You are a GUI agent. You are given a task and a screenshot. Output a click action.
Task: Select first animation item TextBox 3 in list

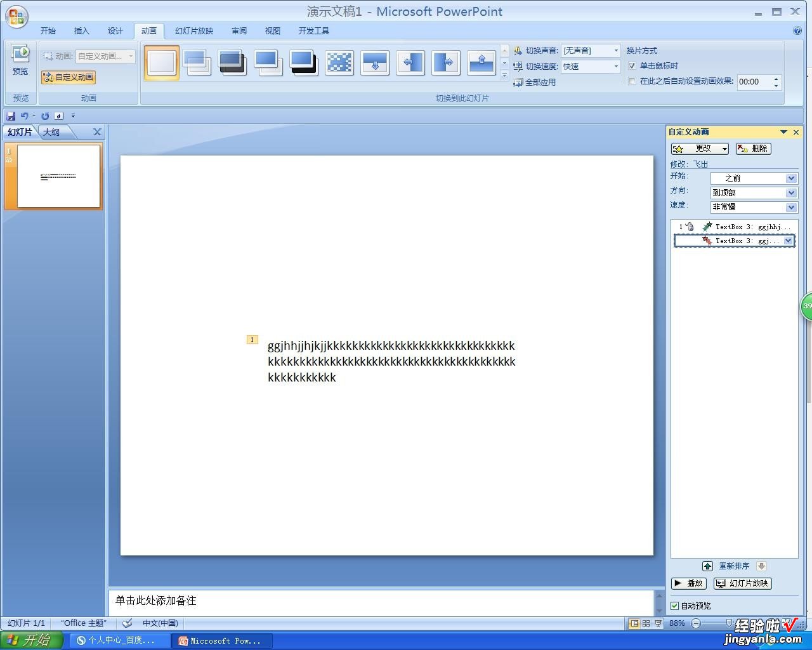pos(735,227)
